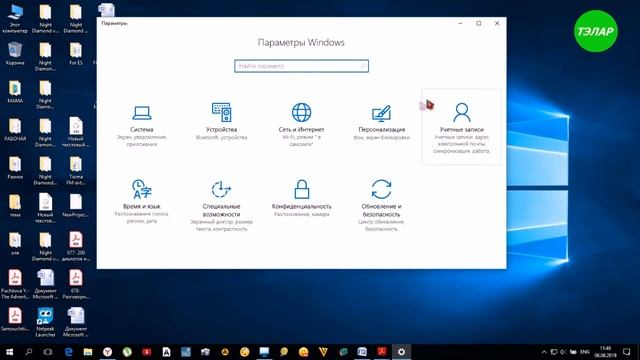The width and height of the screenshot is (640, 360).
Task: Select the Корзина recycle bin desktop icon
Action: (x=15, y=53)
